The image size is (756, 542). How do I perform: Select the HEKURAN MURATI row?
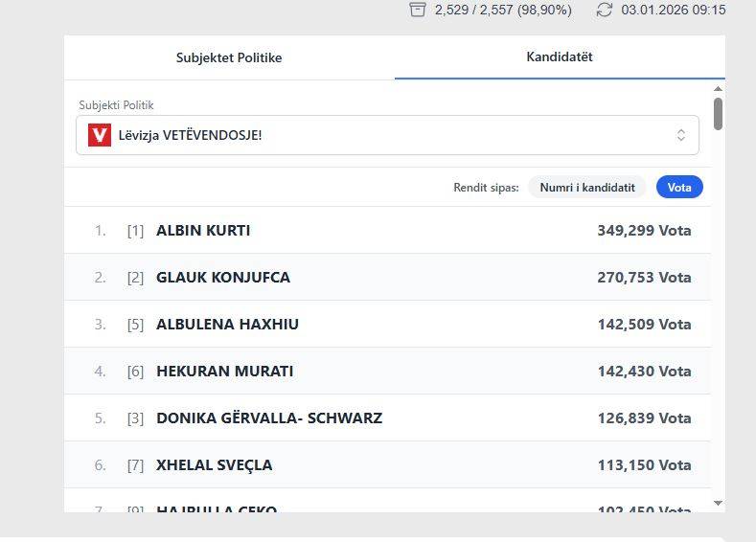pyautogui.click(x=387, y=372)
